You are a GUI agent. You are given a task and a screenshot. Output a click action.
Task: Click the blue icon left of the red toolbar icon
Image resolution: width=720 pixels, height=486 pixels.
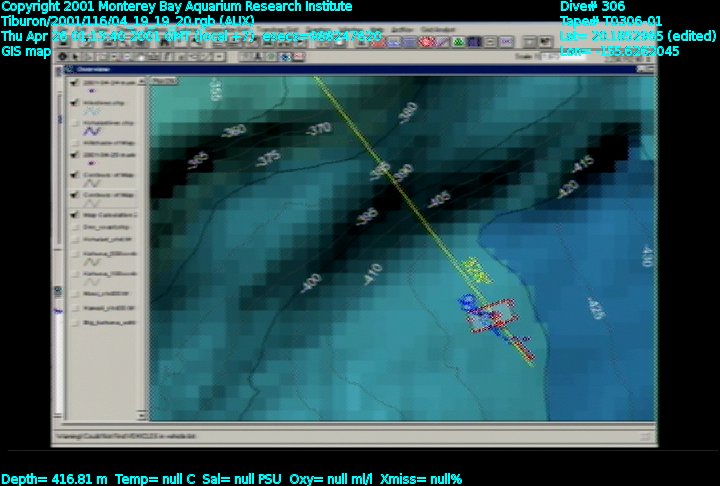tap(409, 42)
